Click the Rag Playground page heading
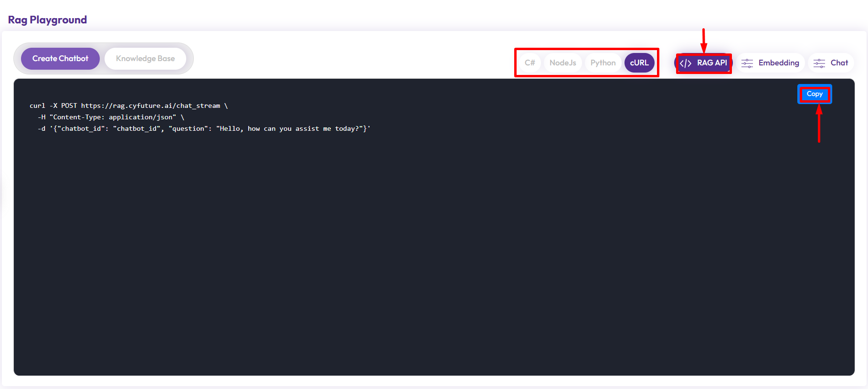Image resolution: width=868 pixels, height=389 pixels. (47, 20)
